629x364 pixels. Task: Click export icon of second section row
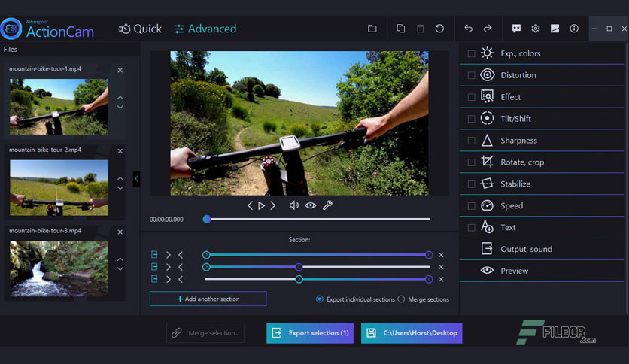click(154, 266)
